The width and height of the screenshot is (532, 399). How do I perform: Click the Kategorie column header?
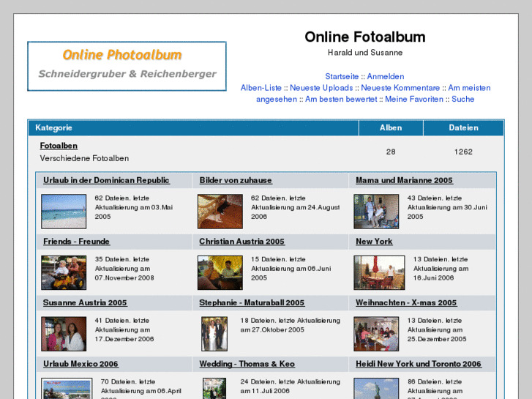coord(193,127)
